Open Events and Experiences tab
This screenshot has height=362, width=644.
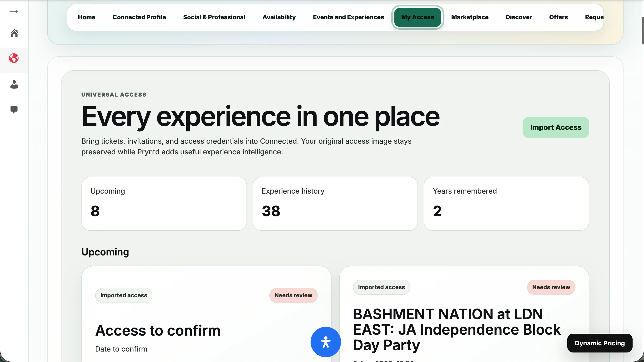[x=348, y=17]
